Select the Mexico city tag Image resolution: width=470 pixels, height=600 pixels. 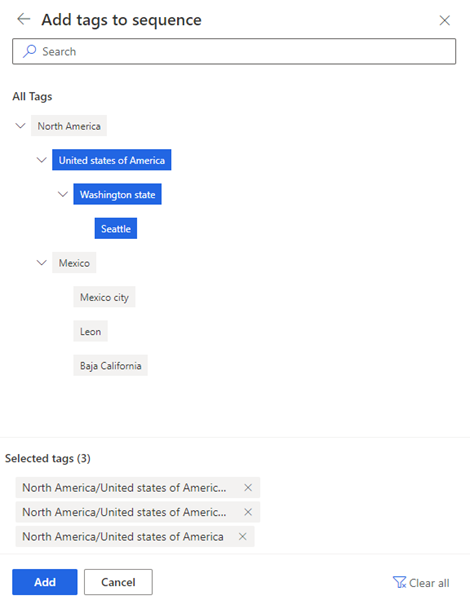[104, 297]
